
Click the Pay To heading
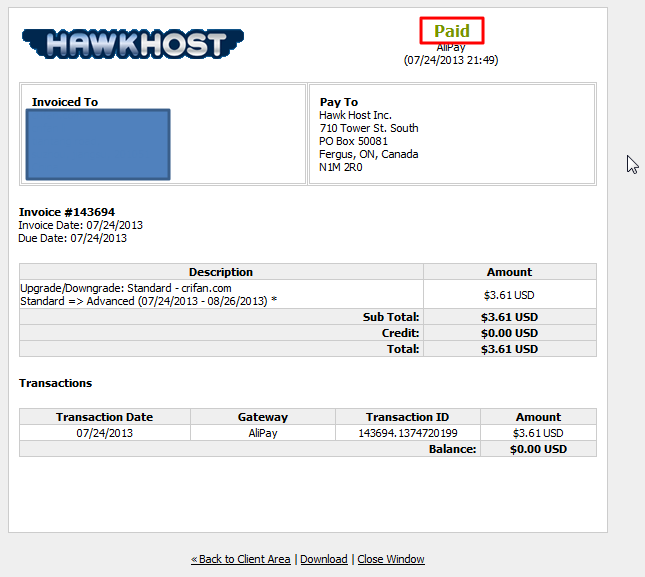tap(339, 102)
